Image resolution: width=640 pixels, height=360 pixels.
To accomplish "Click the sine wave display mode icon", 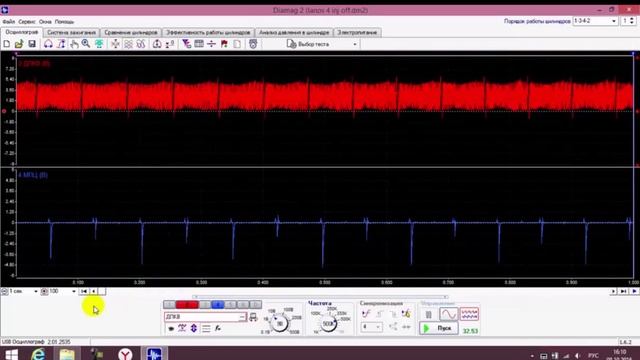I will pos(448,314).
